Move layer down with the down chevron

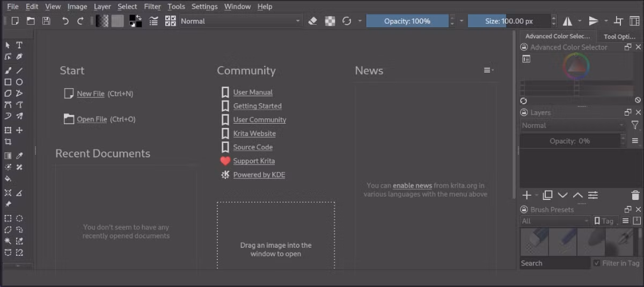tap(562, 195)
